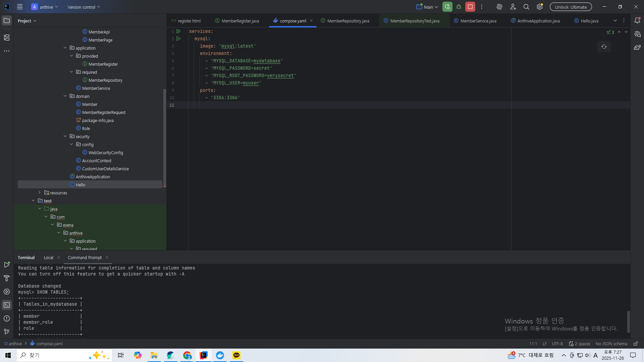Toggle file read-only lock in status bar
The image size is (644, 362).
636,344
